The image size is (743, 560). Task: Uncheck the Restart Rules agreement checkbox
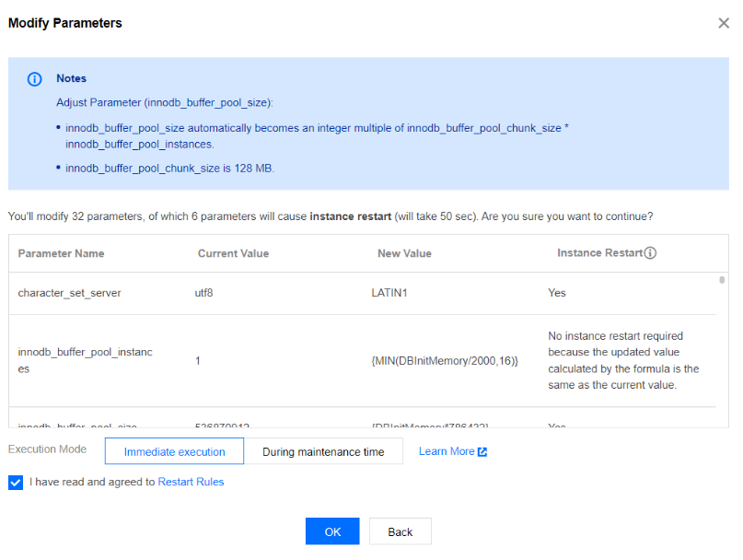coord(16,483)
